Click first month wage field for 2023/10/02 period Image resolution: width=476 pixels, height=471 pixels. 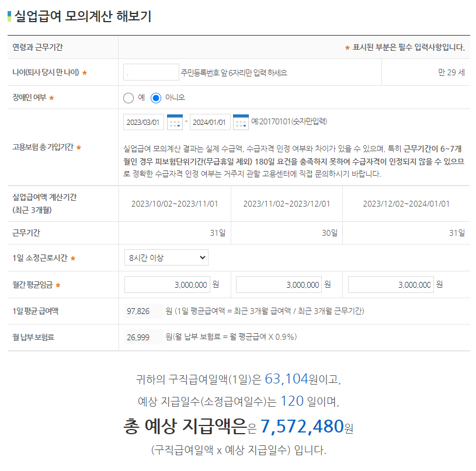(x=167, y=284)
